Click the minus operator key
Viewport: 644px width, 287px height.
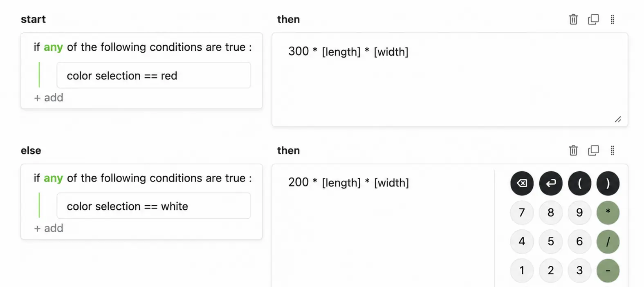(x=608, y=271)
